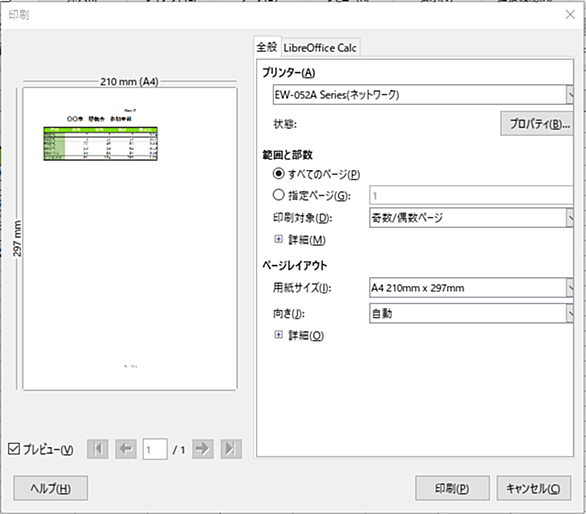Screen dimensions: 586x514
Task: Click the 印刷(P) button
Action: coord(452,488)
